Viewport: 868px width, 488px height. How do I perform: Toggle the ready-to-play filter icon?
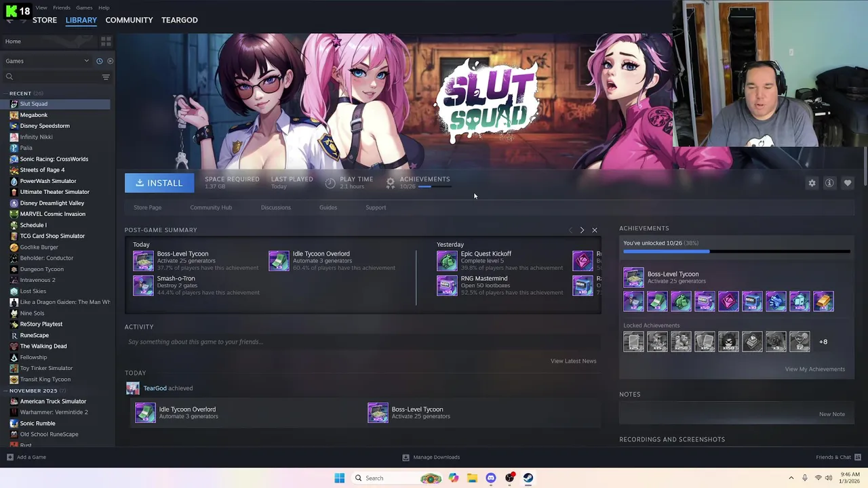point(110,61)
